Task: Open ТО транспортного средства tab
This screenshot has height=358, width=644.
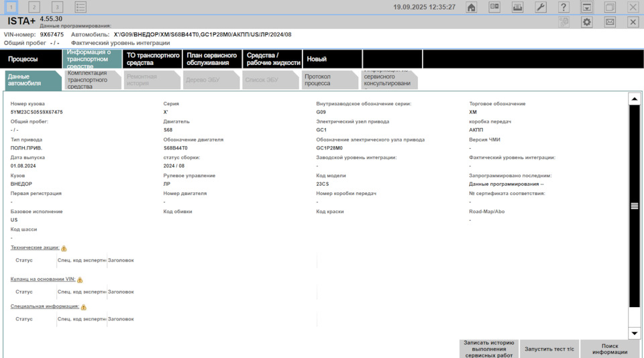Action: pos(152,59)
